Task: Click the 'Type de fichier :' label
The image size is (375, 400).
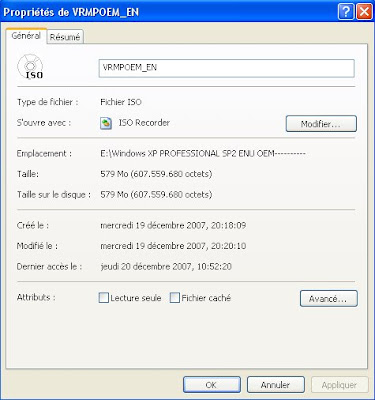Action: (48, 102)
